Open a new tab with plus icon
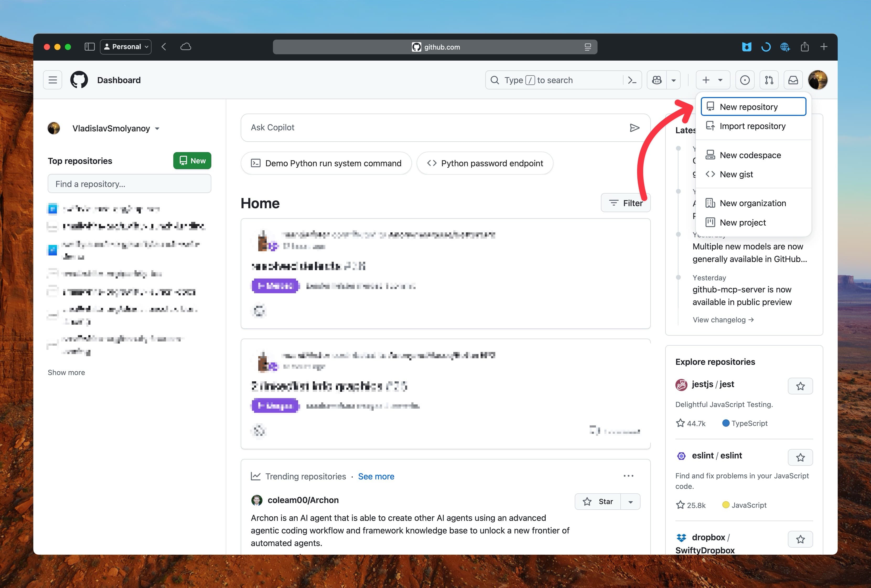Viewport: 871px width, 588px height. (x=824, y=46)
